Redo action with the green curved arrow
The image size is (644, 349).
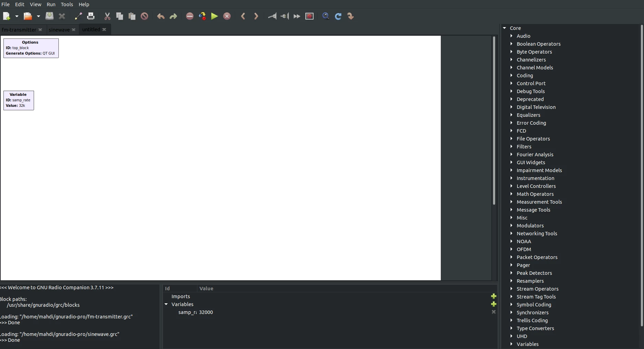tap(173, 16)
